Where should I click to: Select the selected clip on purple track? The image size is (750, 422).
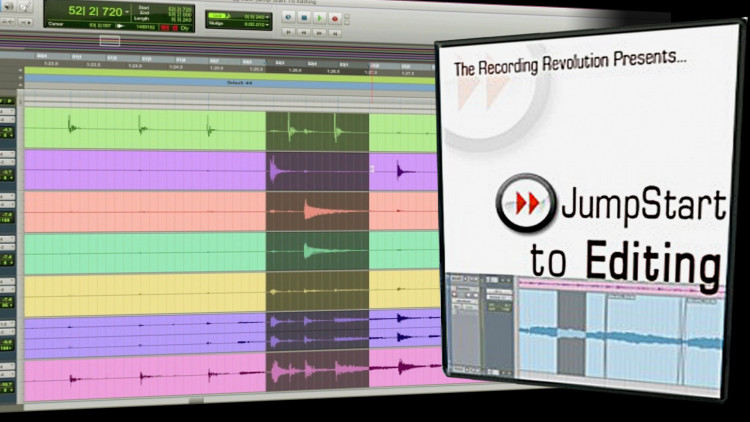[x=317, y=171]
